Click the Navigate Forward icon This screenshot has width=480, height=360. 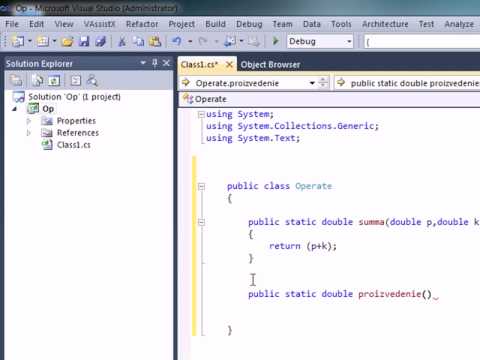click(253, 42)
